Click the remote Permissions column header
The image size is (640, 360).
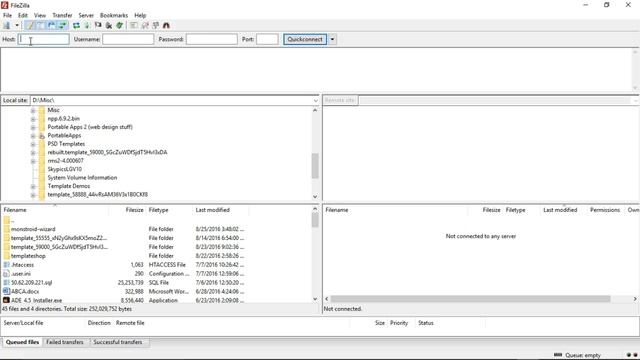coord(605,210)
